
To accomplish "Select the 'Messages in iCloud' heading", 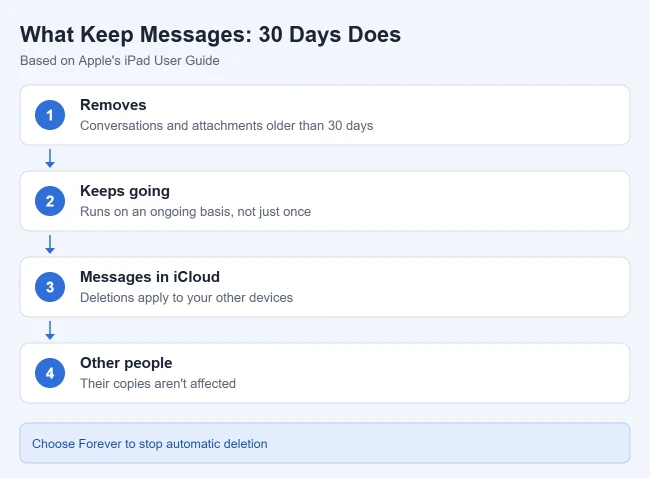I will point(150,277).
